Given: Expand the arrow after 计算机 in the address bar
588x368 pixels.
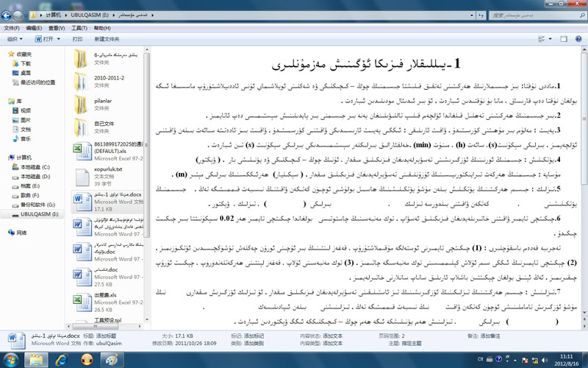Looking at the screenshot, I should (x=66, y=15).
